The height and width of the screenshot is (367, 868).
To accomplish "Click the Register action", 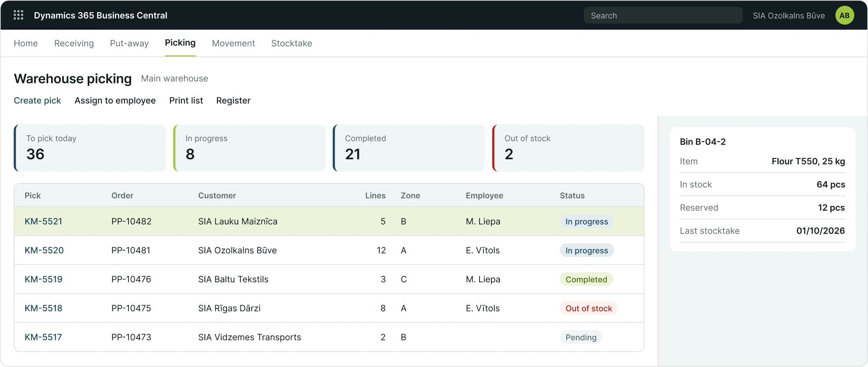I will click(x=233, y=100).
